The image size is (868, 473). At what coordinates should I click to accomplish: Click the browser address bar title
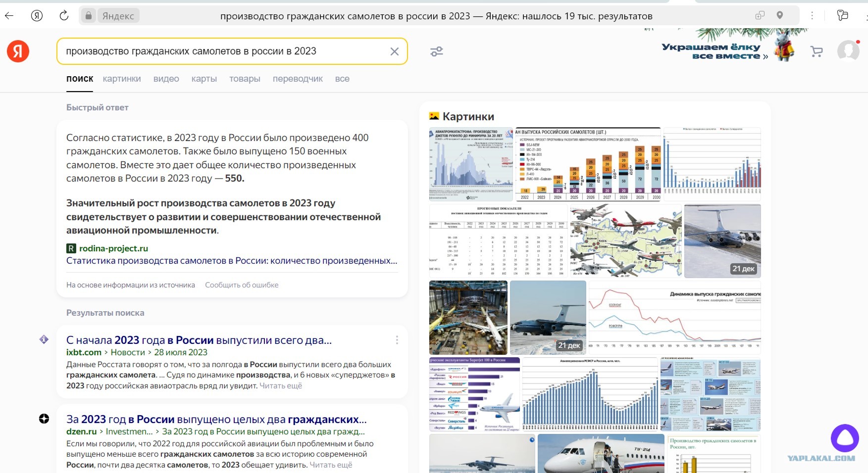436,16
